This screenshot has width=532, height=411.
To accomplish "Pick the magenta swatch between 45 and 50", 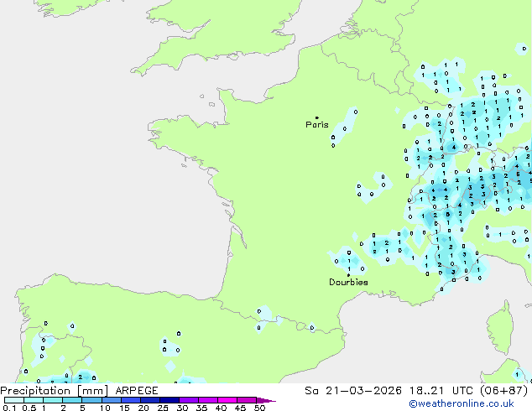I will pyautogui.click(x=247, y=400).
